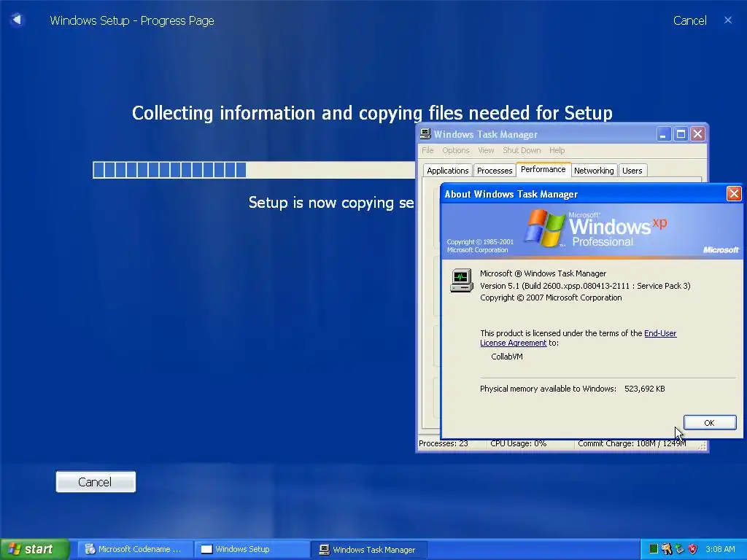The height and width of the screenshot is (560, 747).
Task: Click the Processes: 23 status bar entry
Action: pyautogui.click(x=443, y=443)
